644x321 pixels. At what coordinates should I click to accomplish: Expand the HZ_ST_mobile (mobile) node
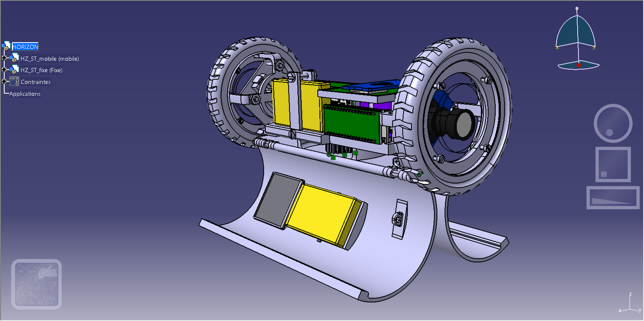pyautogui.click(x=4, y=58)
